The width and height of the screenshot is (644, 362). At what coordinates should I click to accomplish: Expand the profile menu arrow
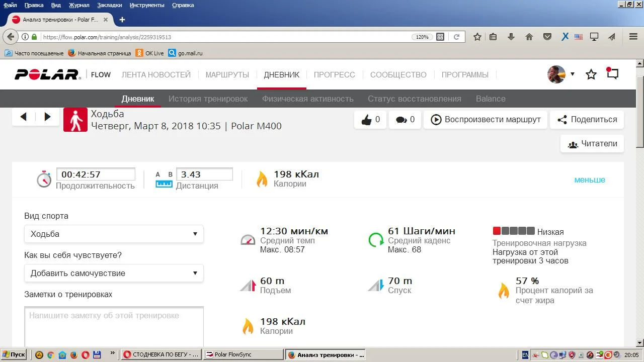572,74
